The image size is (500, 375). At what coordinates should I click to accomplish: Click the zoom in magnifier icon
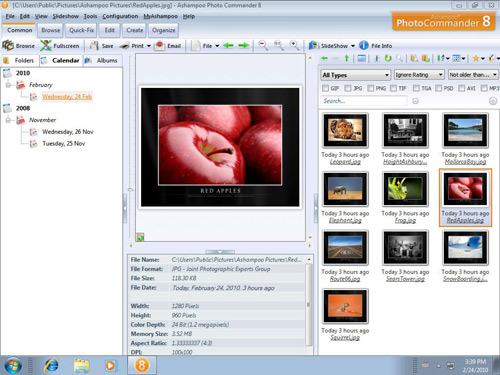(294, 45)
